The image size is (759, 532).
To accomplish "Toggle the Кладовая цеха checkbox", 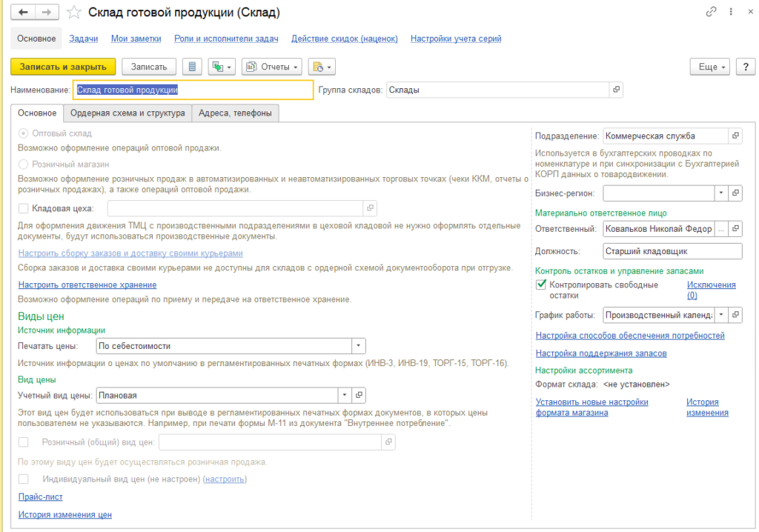I will coord(23,209).
